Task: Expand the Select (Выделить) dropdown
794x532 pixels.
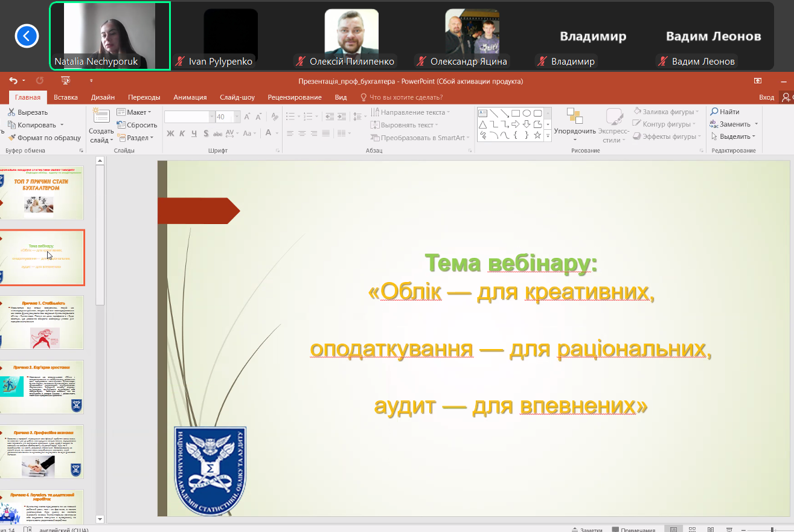Action: (734, 136)
